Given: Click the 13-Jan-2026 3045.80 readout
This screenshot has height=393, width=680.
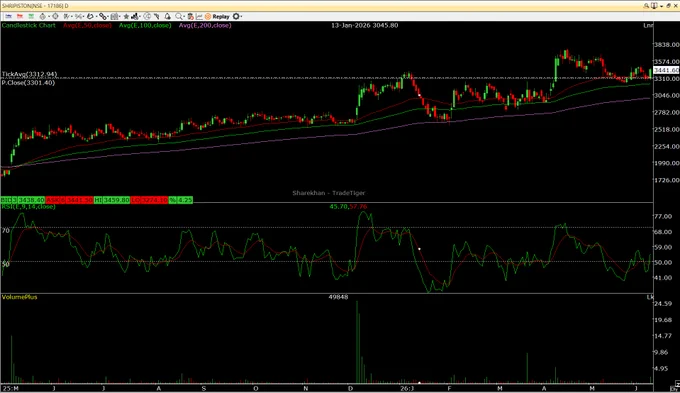Looking at the screenshot, I should [364, 25].
